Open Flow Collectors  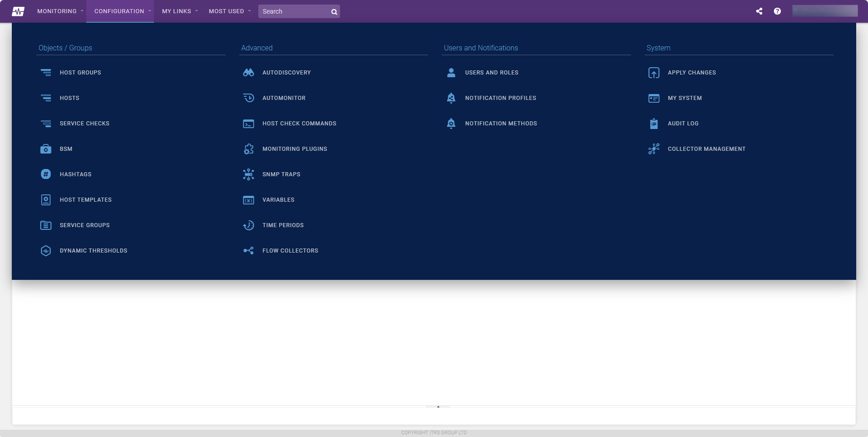[290, 251]
